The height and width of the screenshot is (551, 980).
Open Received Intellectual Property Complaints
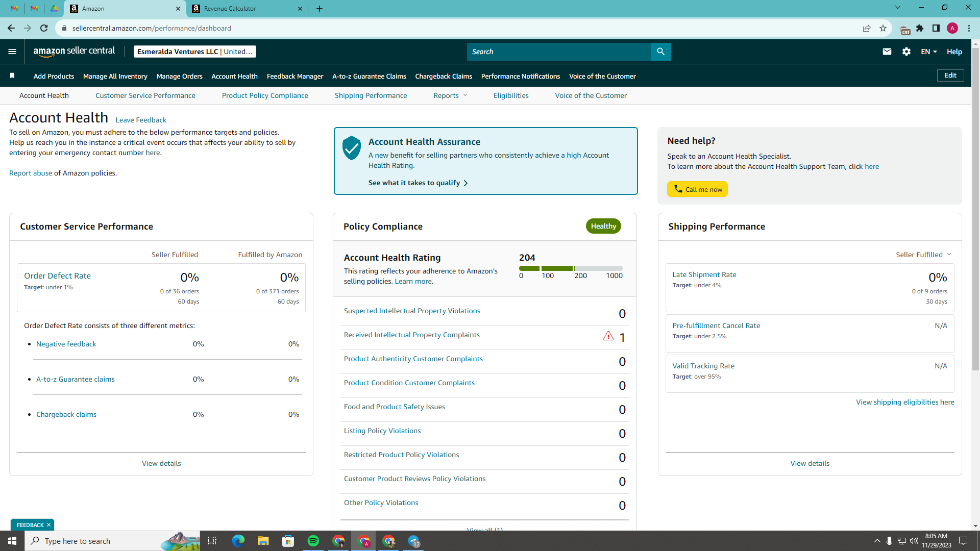[x=412, y=335]
